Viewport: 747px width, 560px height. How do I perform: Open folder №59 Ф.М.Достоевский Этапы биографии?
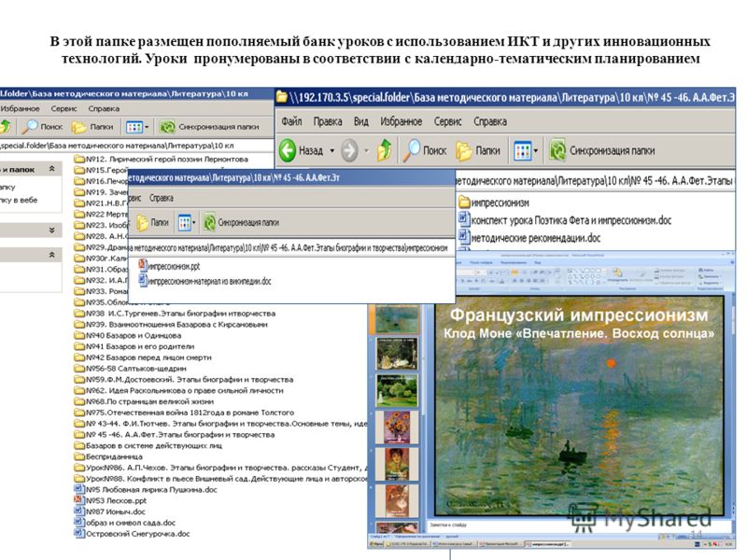[183, 380]
